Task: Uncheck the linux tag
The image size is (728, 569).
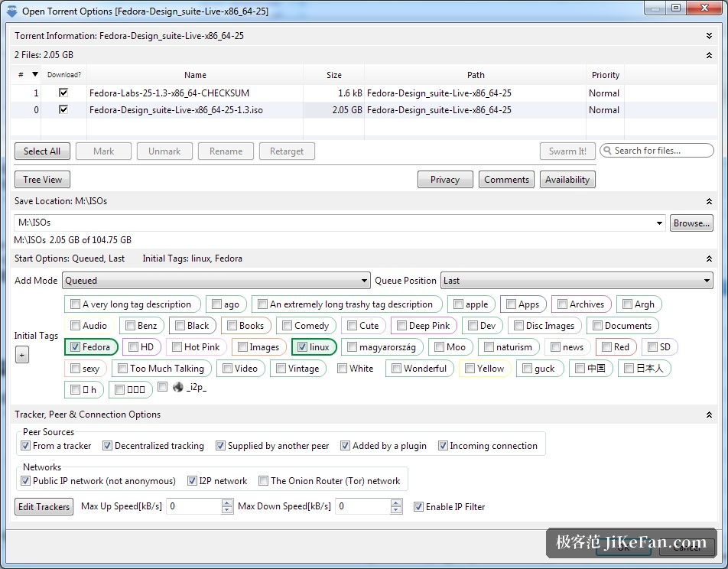Action: tap(302, 347)
